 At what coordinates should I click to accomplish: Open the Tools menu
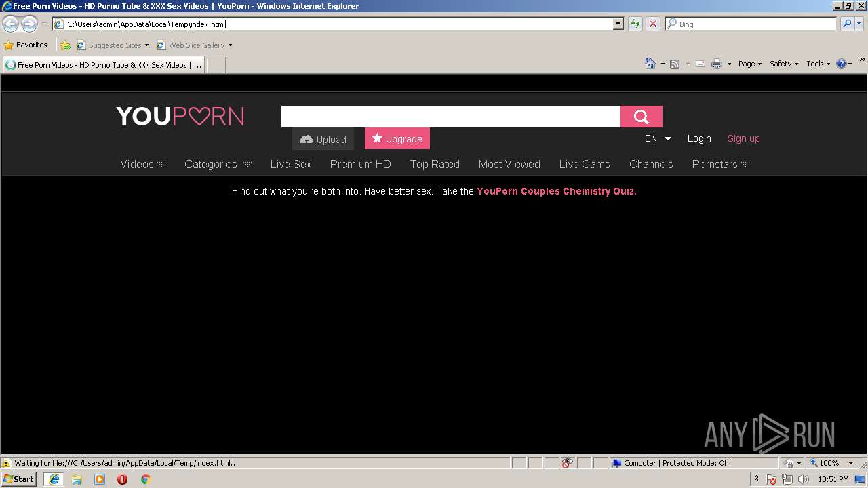pos(818,64)
